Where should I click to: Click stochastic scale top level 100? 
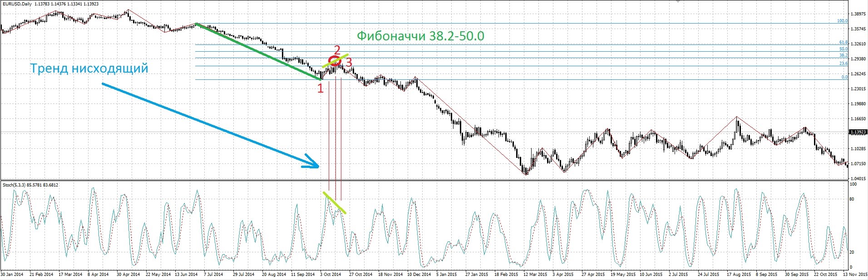coord(853,184)
